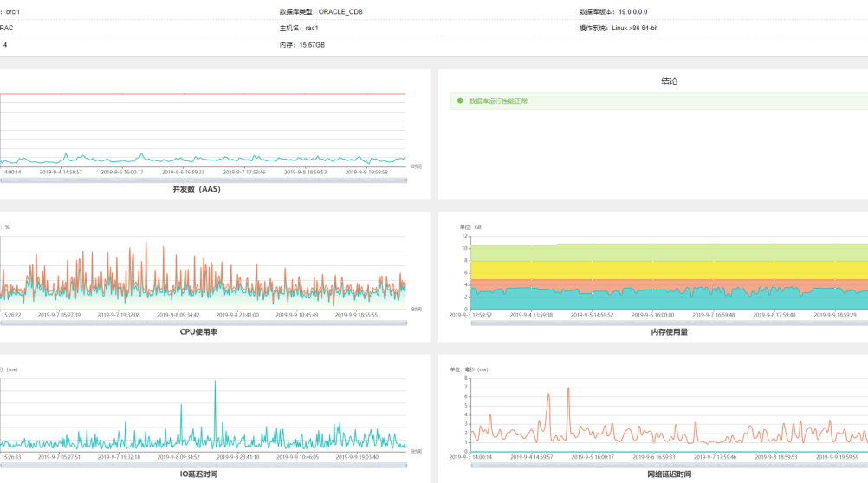Click the tallest spike in IO latency chart
Screen dimensions: 868x483
point(215,383)
